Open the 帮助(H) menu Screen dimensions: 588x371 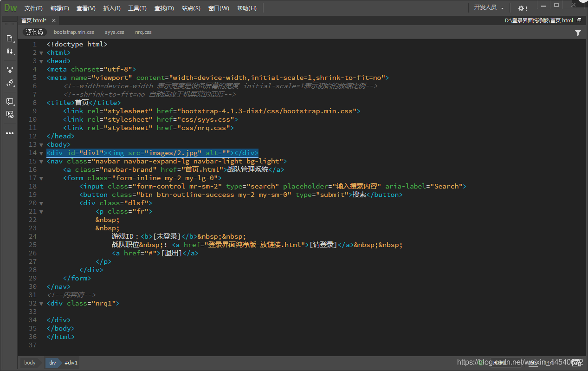pos(246,8)
